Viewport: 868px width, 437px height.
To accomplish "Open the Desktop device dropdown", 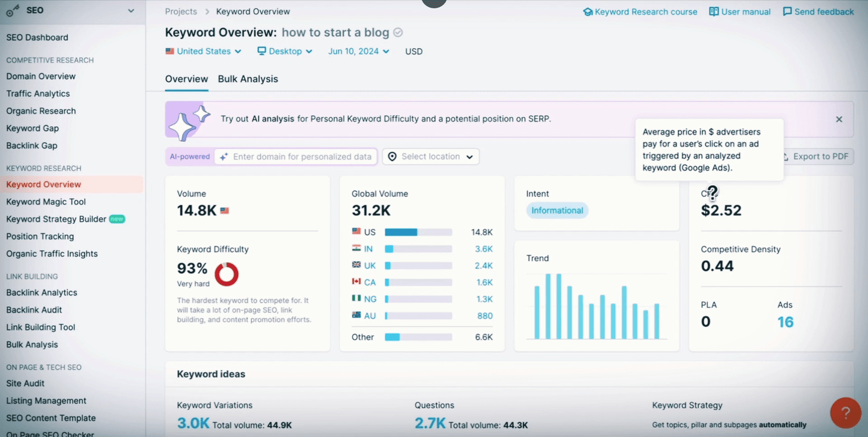I will (x=285, y=51).
